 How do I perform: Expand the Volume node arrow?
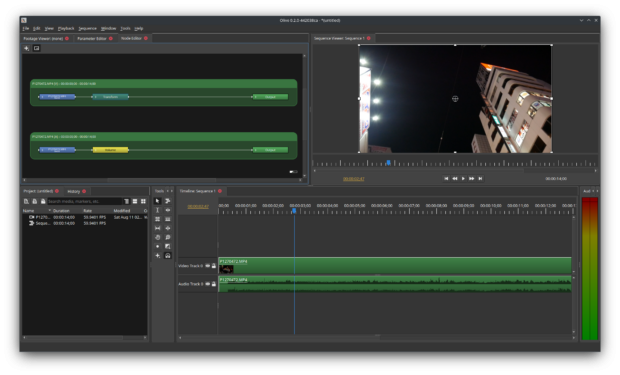[x=95, y=150]
